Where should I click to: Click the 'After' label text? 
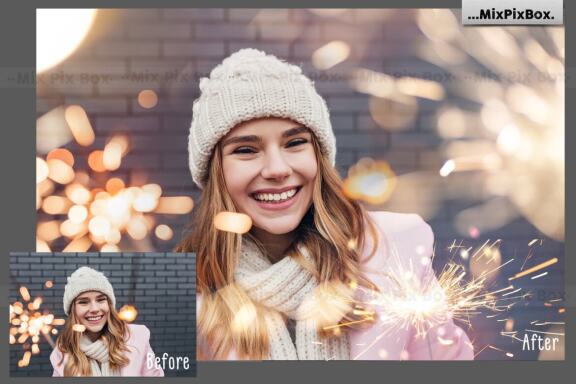pyautogui.click(x=540, y=343)
